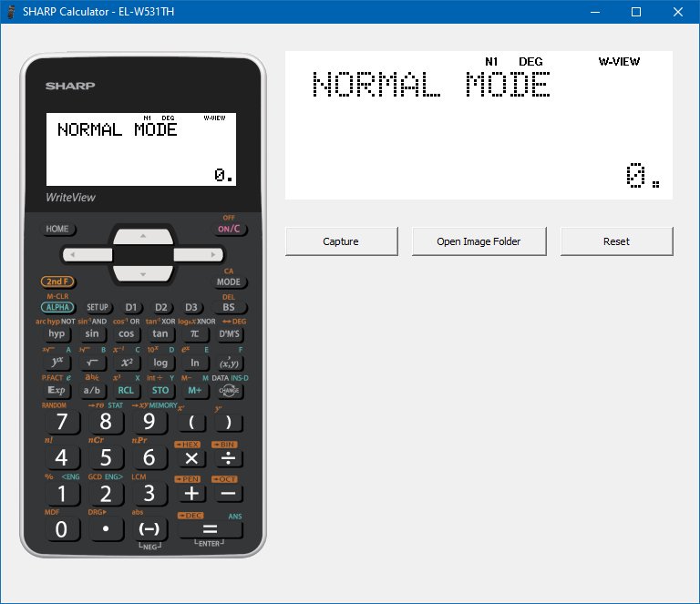
Task: Toggle the 2nd F shift key
Action: pos(57,282)
